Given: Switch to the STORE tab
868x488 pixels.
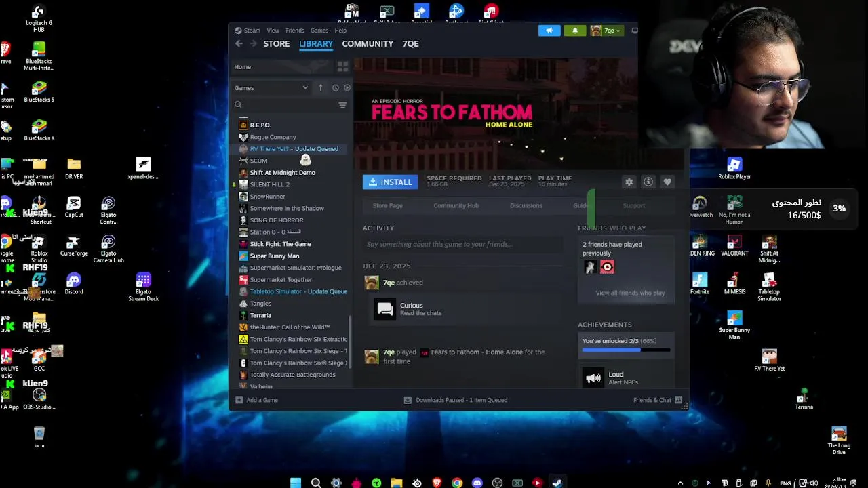Looking at the screenshot, I should click(x=277, y=43).
